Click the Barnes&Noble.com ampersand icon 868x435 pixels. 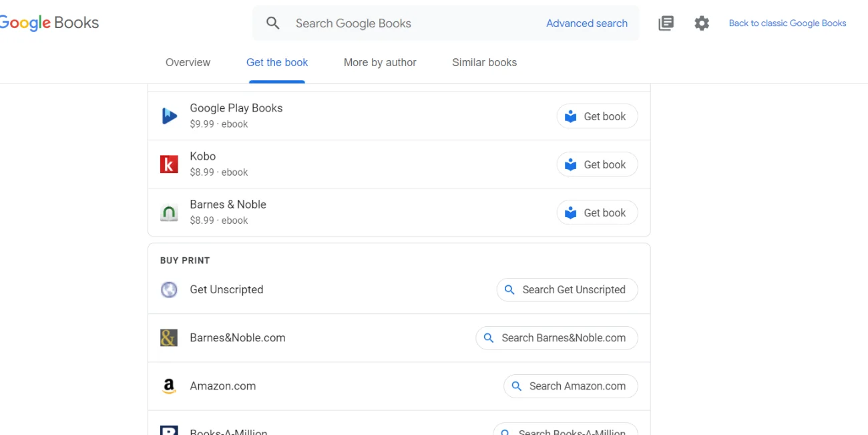[169, 338]
